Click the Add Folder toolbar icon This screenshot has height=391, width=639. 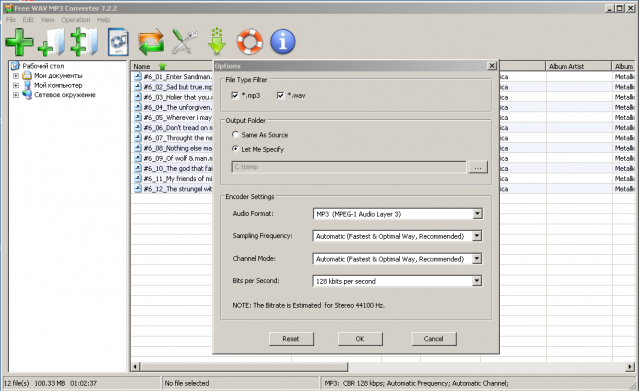click(52, 42)
